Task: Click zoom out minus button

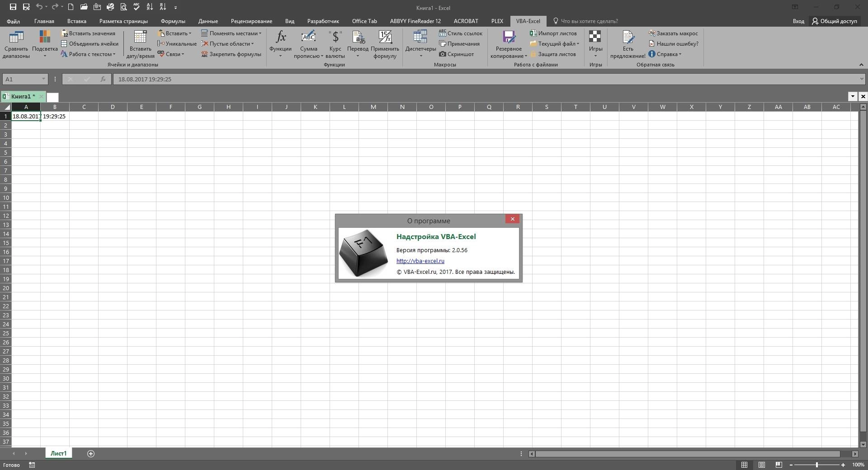Action: [791, 465]
